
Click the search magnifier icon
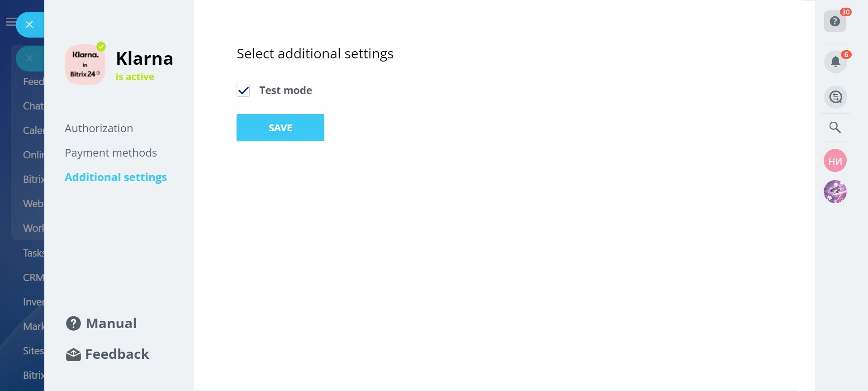tap(835, 128)
